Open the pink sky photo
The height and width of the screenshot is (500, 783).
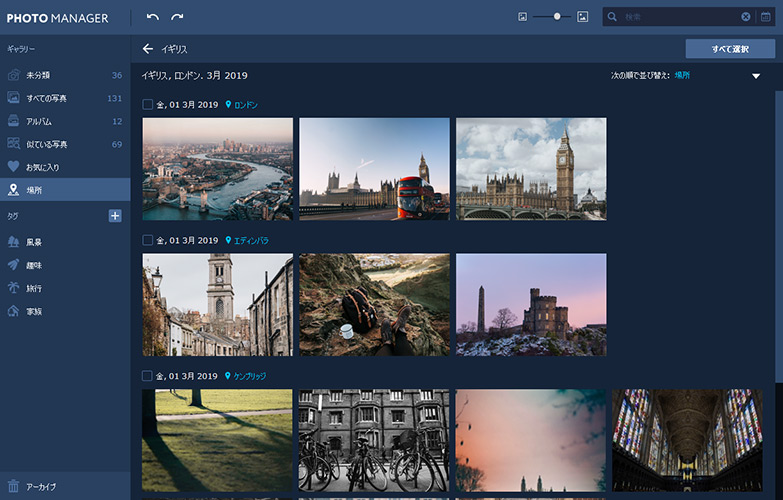tap(531, 441)
